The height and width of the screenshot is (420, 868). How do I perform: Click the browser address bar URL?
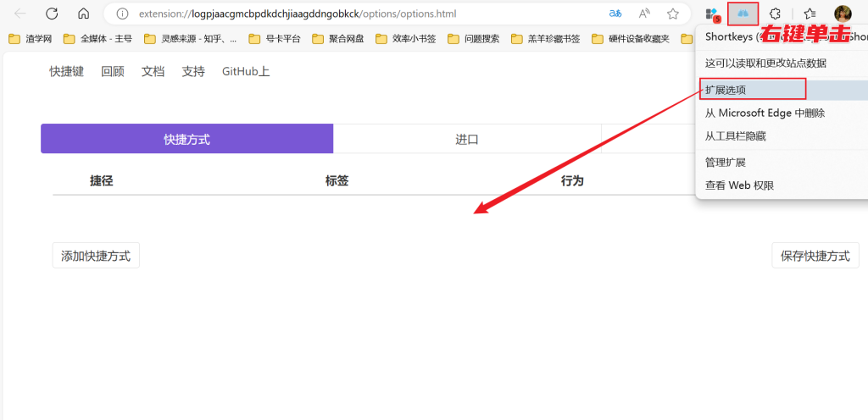coord(339,14)
